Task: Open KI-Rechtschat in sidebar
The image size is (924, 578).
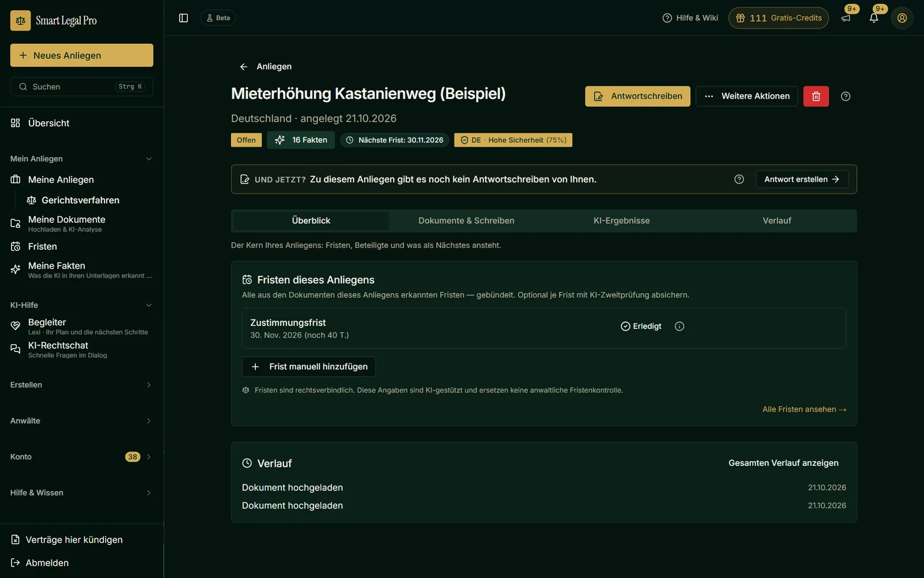Action: point(81,350)
